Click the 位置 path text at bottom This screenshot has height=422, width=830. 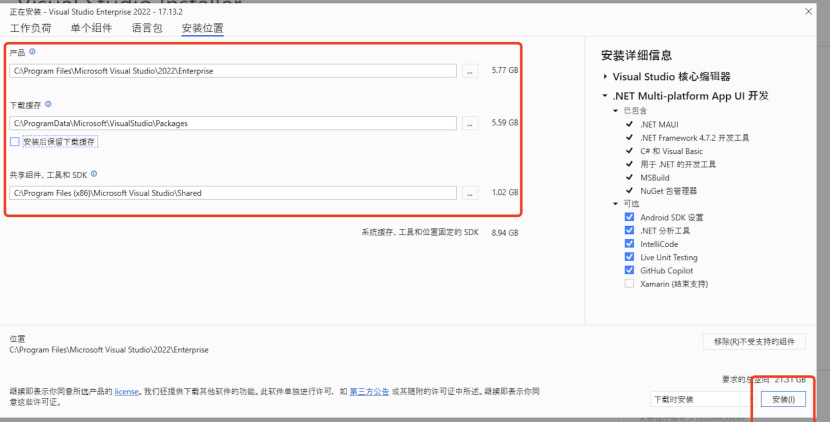tap(109, 350)
